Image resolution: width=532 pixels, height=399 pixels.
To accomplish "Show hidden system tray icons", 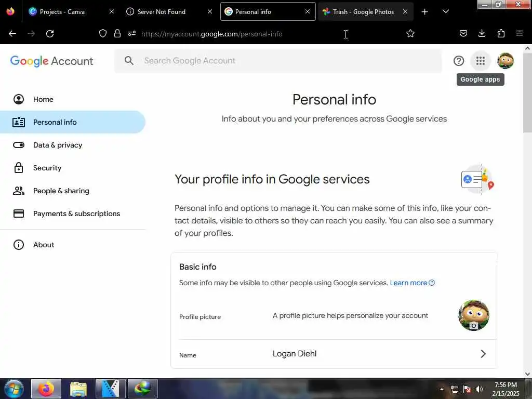I will point(442,390).
